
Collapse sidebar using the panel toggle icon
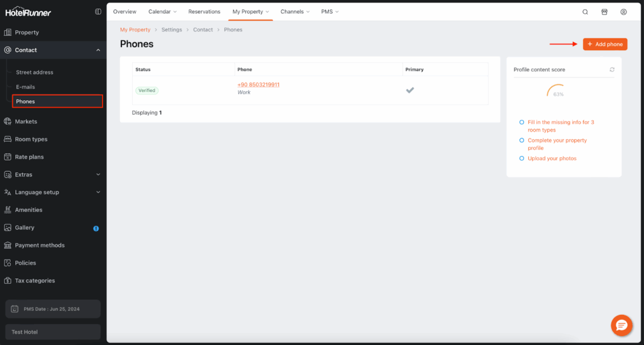pos(98,12)
